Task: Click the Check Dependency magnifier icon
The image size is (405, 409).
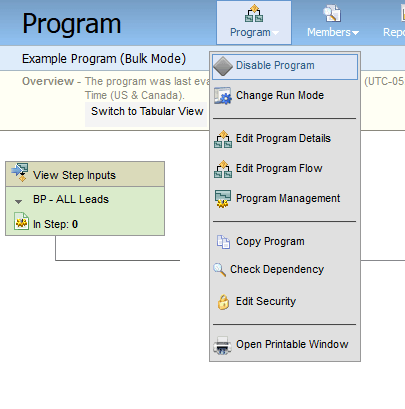Action: [220, 270]
